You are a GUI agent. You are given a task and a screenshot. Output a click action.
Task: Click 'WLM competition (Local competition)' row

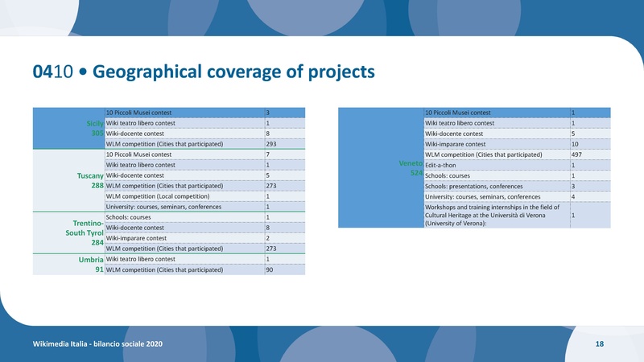click(x=184, y=196)
